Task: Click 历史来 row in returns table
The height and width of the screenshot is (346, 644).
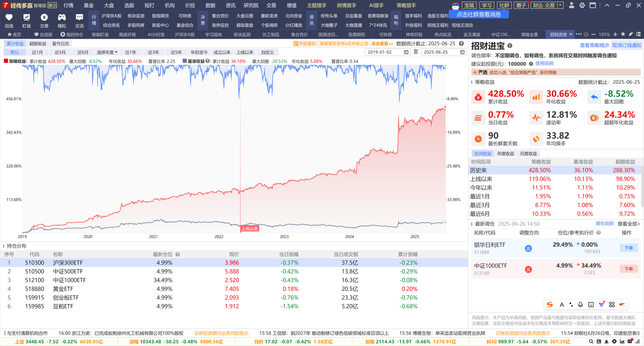Action: [555, 170]
